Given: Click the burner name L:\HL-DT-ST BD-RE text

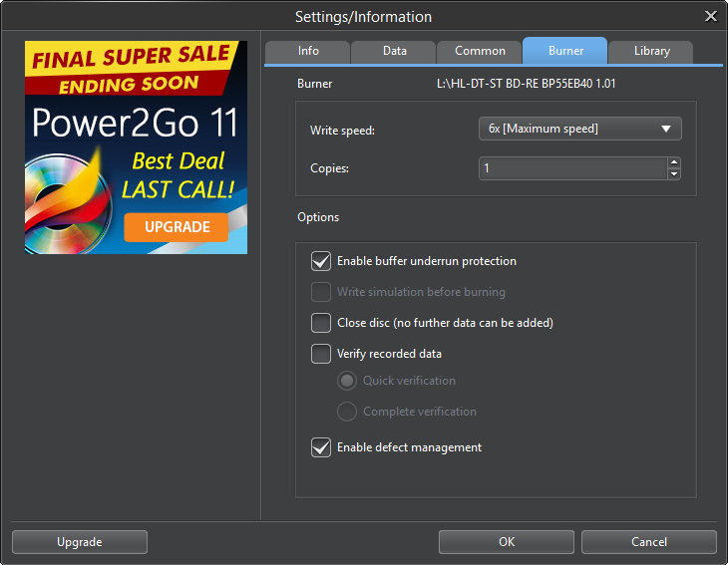Looking at the screenshot, I should (526, 84).
